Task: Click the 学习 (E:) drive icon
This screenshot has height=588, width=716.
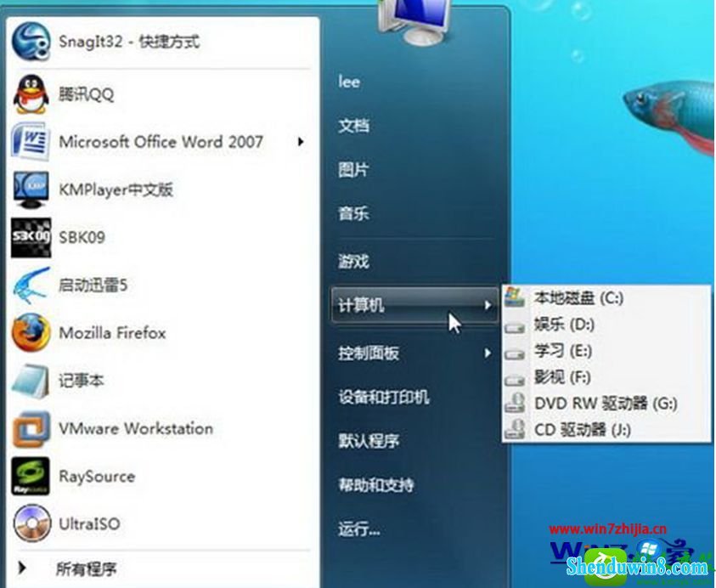Action: pos(515,353)
